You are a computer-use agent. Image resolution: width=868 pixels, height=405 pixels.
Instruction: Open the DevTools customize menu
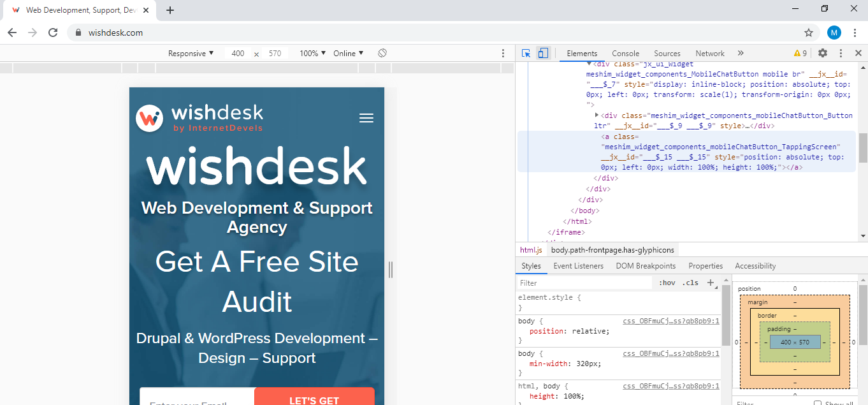(841, 54)
